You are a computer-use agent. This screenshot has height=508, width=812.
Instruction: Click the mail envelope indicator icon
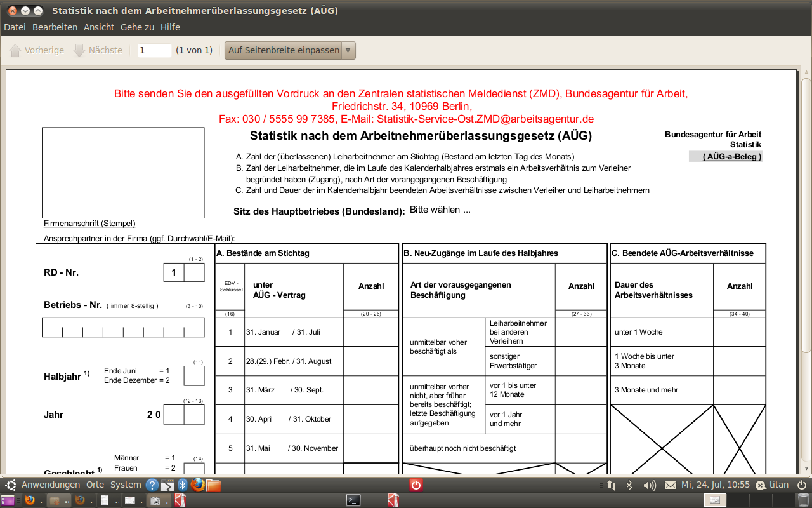point(670,485)
